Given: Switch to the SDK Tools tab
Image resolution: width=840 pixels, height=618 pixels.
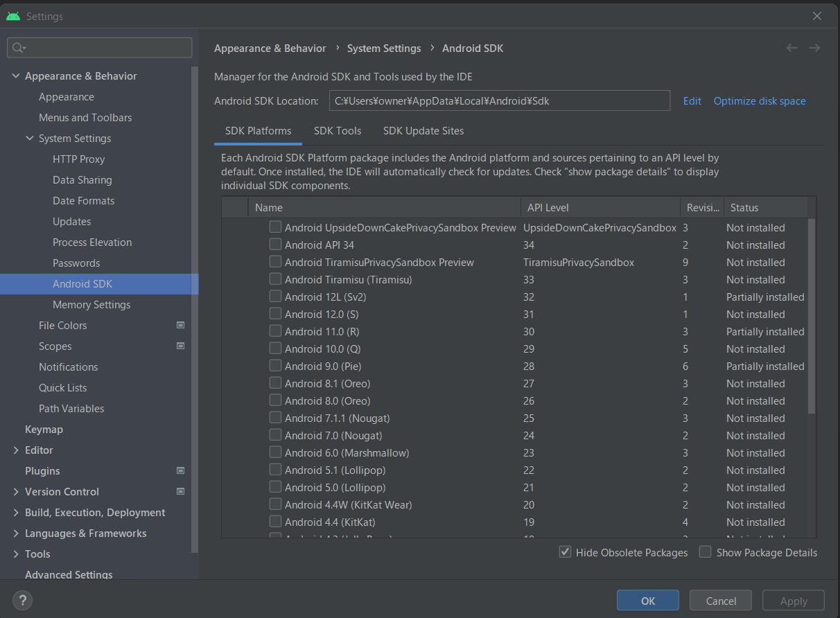Looking at the screenshot, I should [338, 130].
